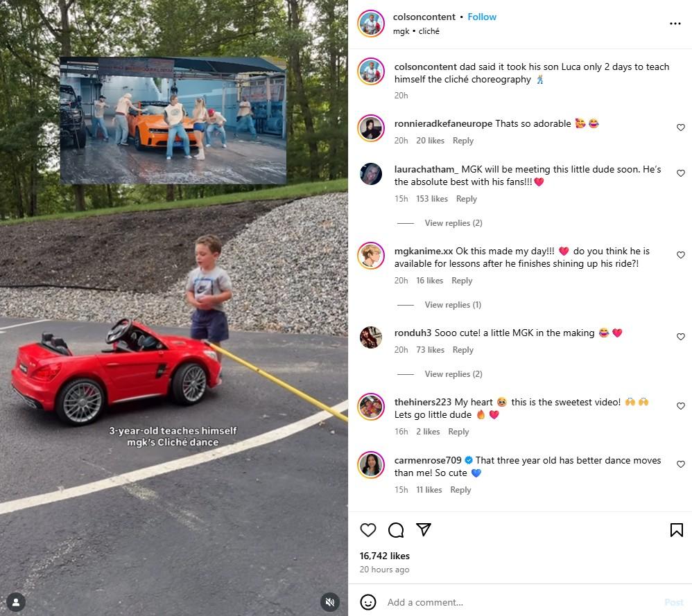Expand replies under ronduh3 comment
The height and width of the screenshot is (616, 692).
point(453,374)
